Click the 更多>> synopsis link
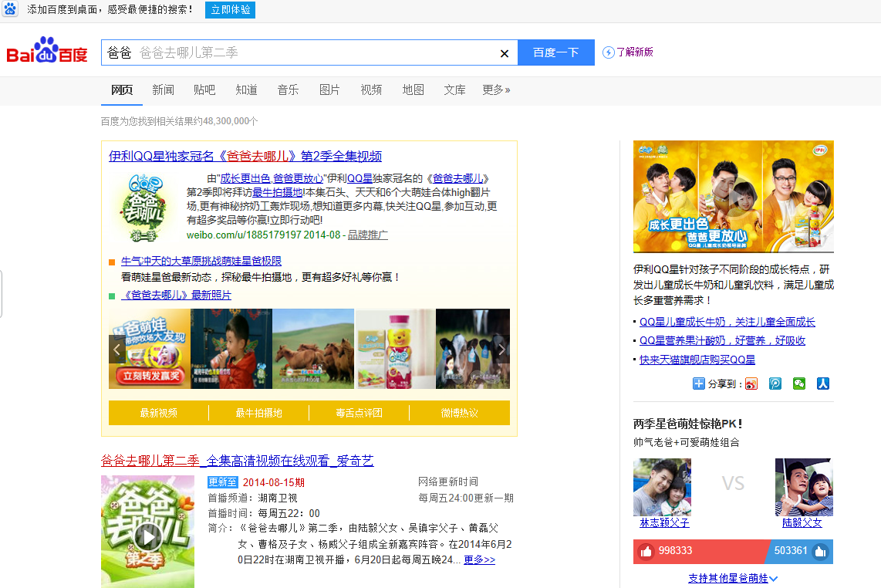881x588 pixels. coord(479,560)
